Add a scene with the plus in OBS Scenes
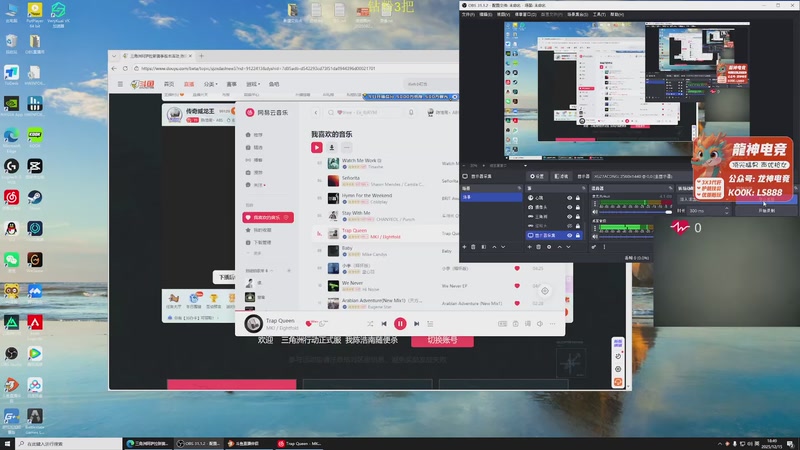Screen dimensions: 800x450 [x=464, y=247]
